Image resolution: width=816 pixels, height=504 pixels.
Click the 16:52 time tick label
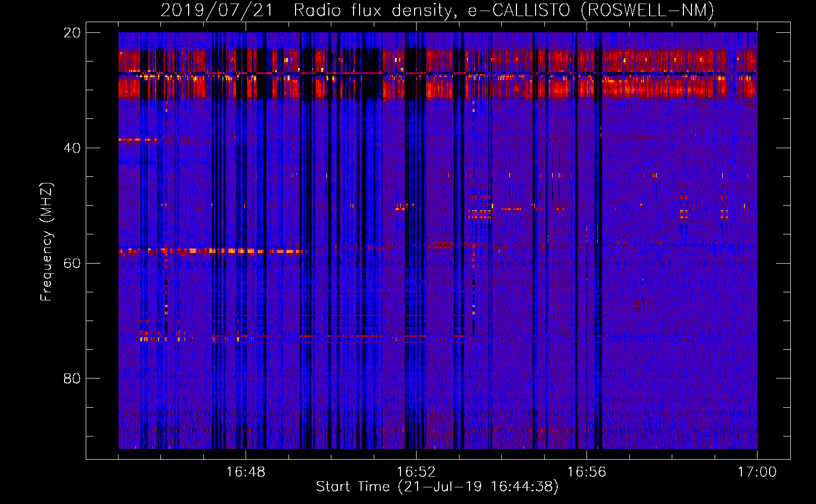[416, 472]
